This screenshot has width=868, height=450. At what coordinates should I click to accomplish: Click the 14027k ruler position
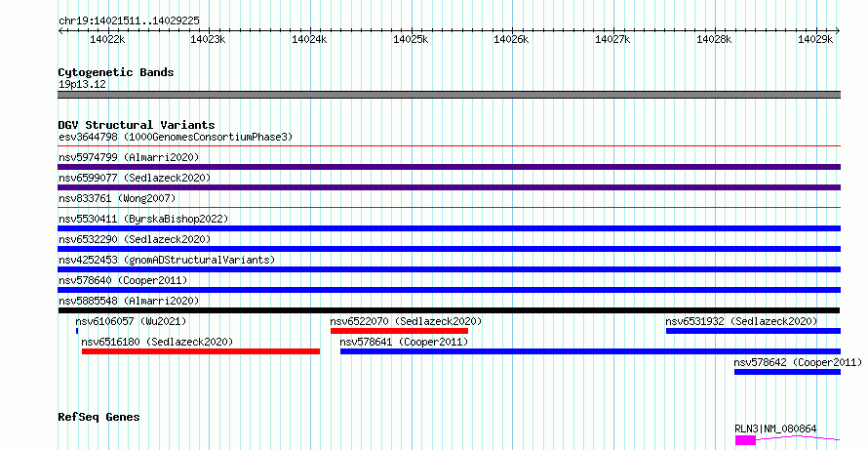612,39
